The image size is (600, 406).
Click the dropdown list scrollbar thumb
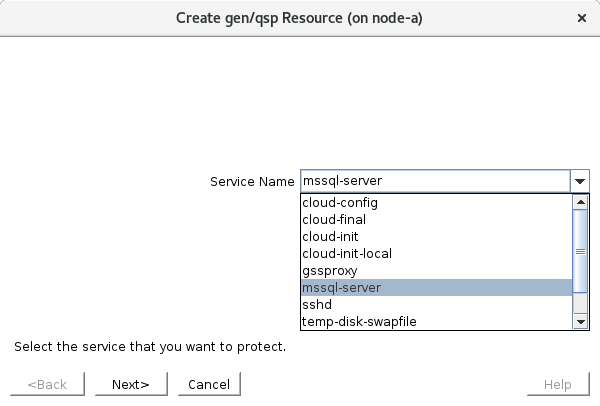pyautogui.click(x=580, y=251)
